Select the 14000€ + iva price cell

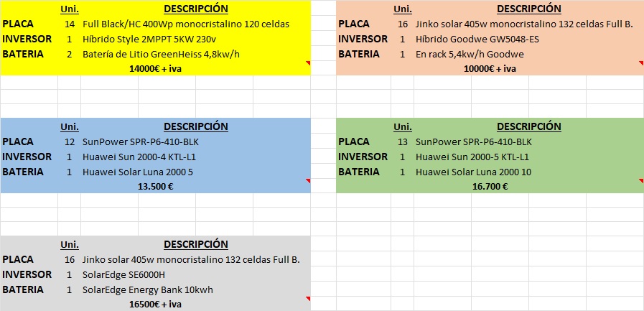[155, 69]
